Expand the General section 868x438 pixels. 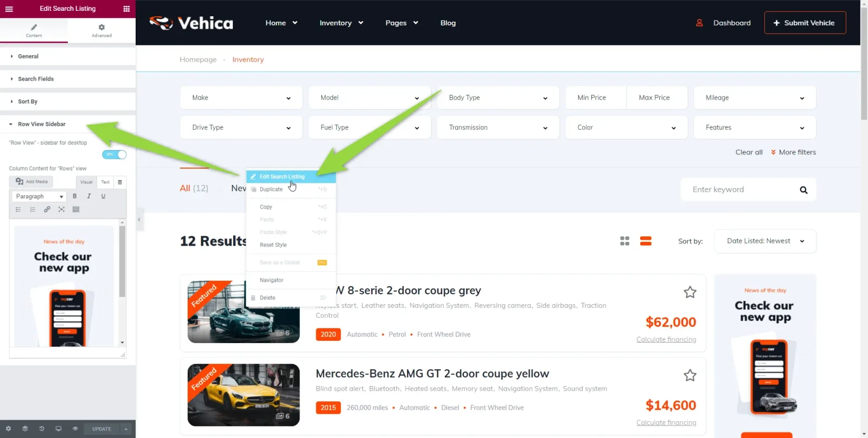coord(68,56)
